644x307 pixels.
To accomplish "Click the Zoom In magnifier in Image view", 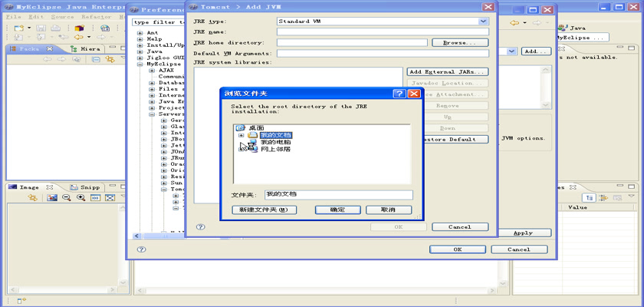I will pos(81,198).
